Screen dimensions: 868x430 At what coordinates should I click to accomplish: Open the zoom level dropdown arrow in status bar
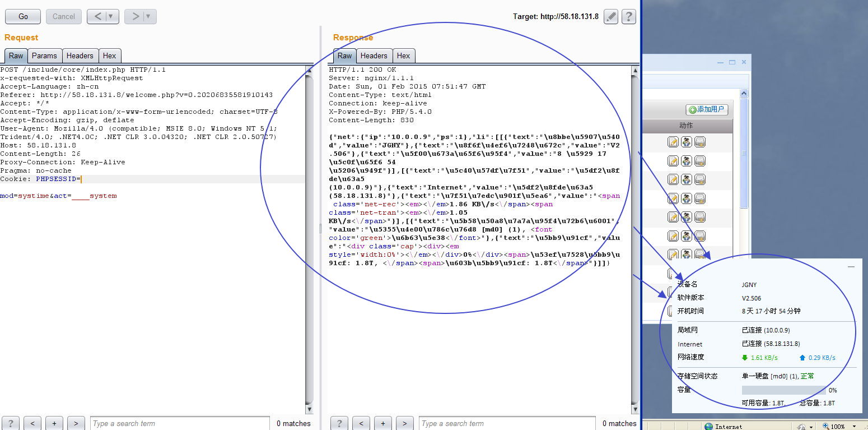[853, 427]
